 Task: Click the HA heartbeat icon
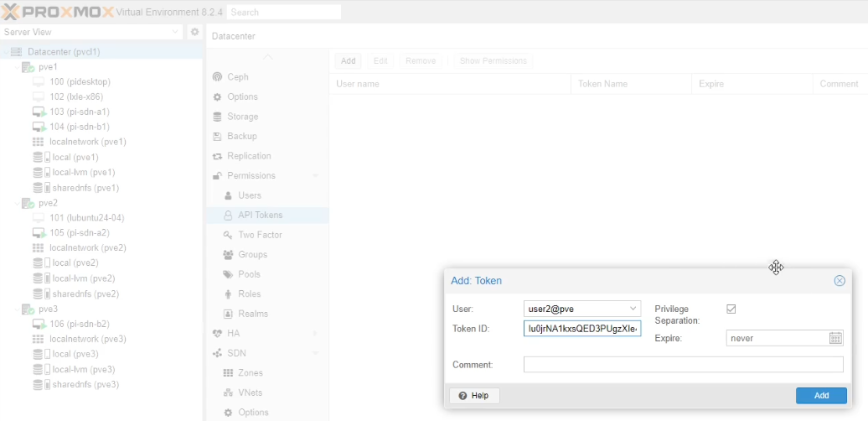pyautogui.click(x=218, y=334)
